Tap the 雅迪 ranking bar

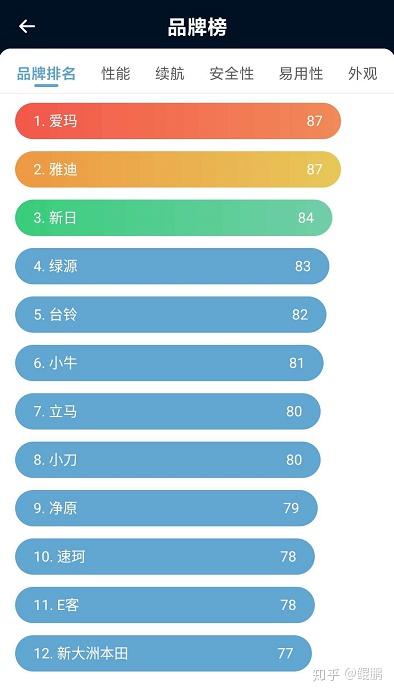click(x=178, y=169)
